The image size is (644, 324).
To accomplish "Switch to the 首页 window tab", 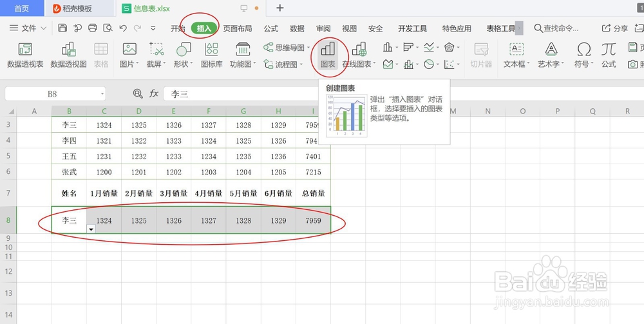I will 22,8.
